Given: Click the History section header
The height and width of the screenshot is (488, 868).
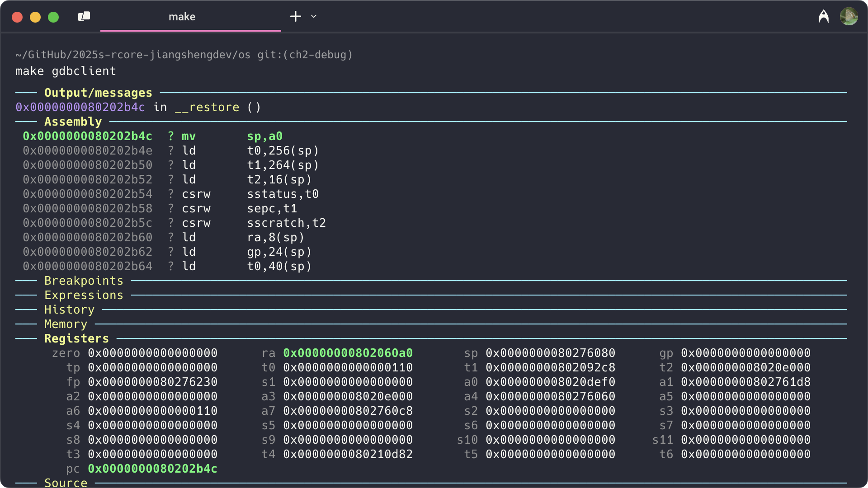Looking at the screenshot, I should click(69, 310).
